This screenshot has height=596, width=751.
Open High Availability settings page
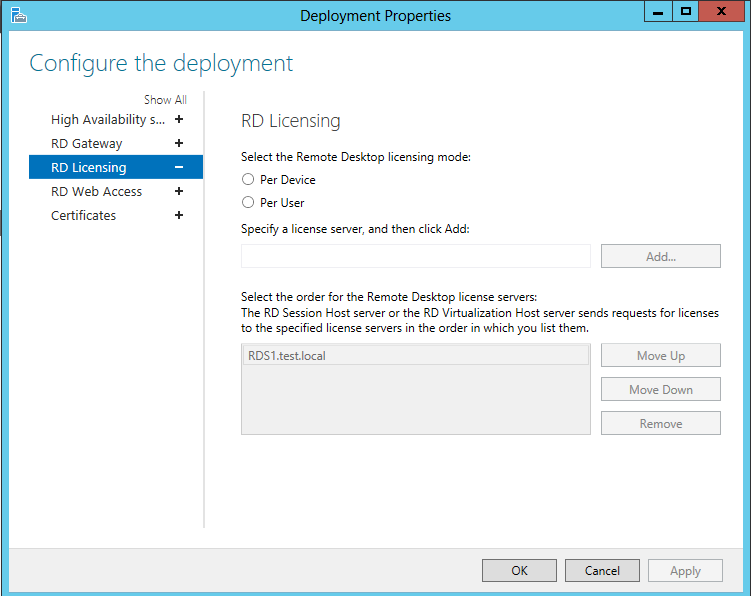point(108,120)
